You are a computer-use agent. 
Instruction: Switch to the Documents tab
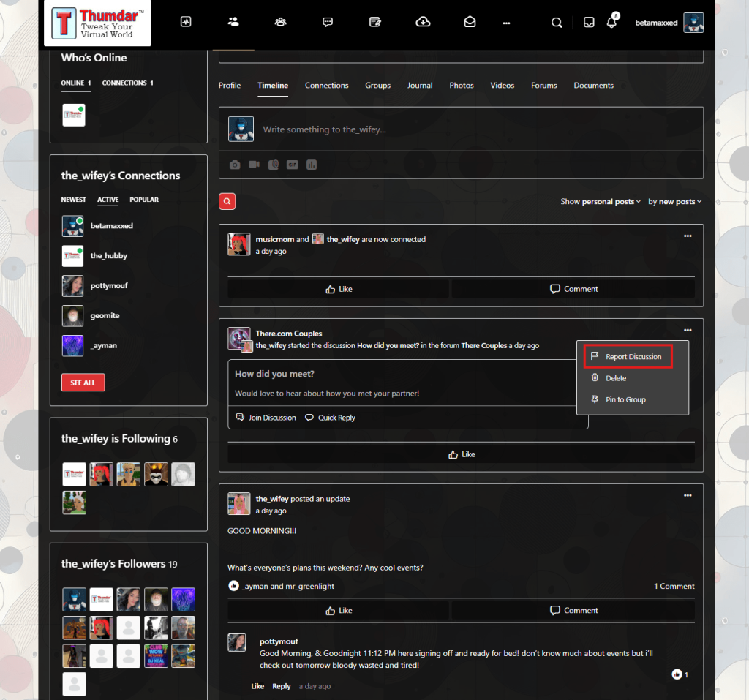click(593, 85)
